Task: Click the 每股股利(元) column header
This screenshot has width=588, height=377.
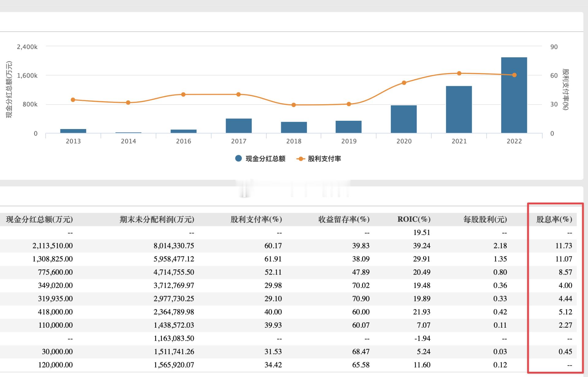Action: (485, 219)
